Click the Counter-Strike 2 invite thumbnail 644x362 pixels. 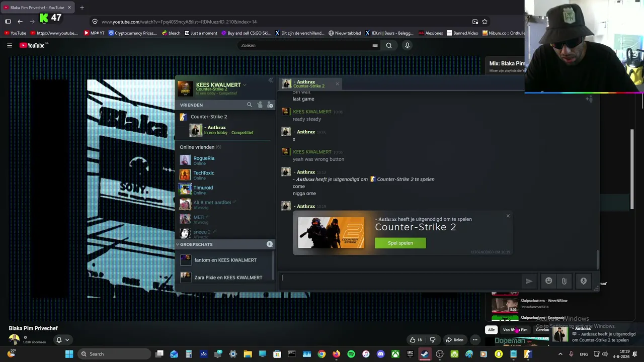coord(331,233)
